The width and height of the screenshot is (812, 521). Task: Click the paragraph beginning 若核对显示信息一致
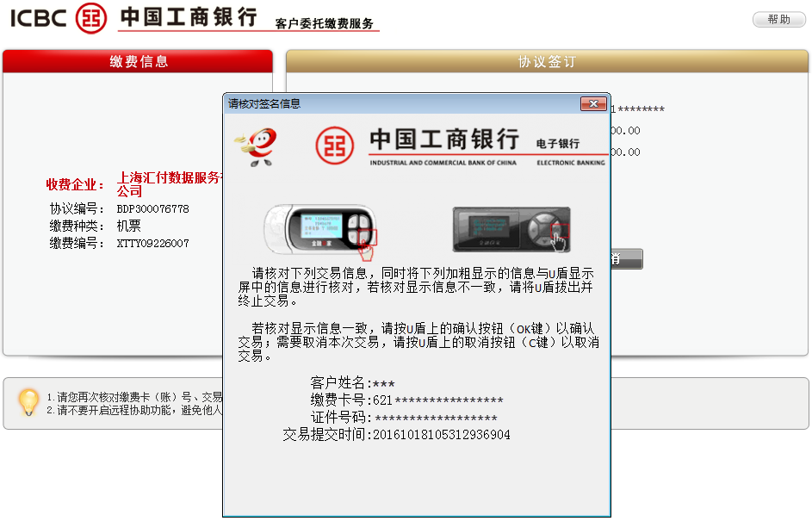tap(418, 342)
